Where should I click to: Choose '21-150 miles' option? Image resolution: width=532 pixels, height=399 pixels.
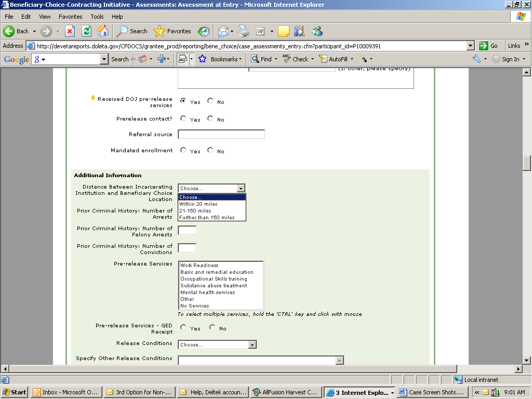coord(212,211)
